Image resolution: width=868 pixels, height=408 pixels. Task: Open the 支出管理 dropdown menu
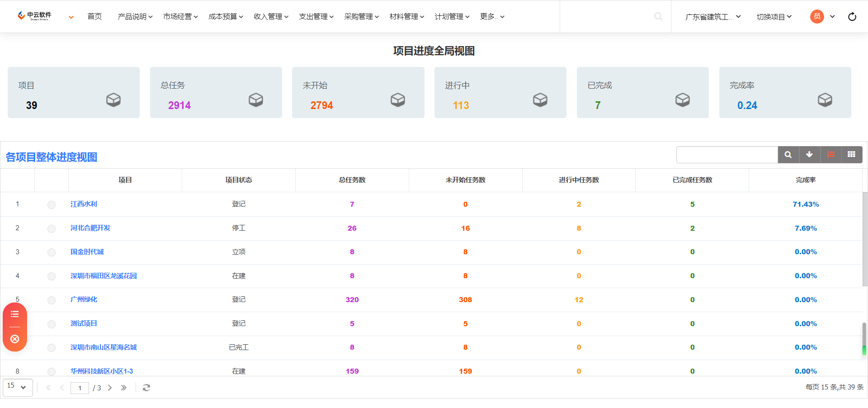coord(316,16)
